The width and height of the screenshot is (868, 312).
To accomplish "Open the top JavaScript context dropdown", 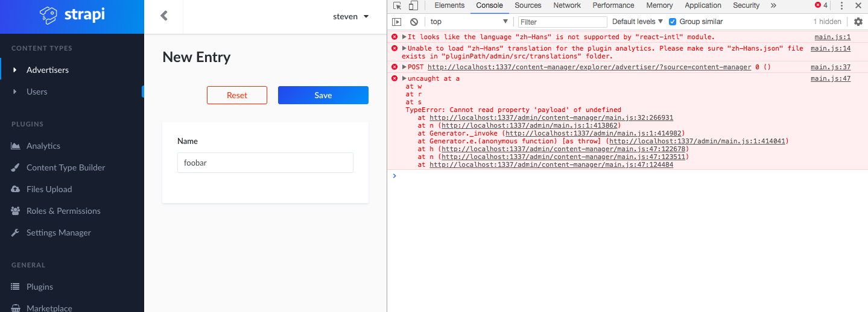I will 468,22.
